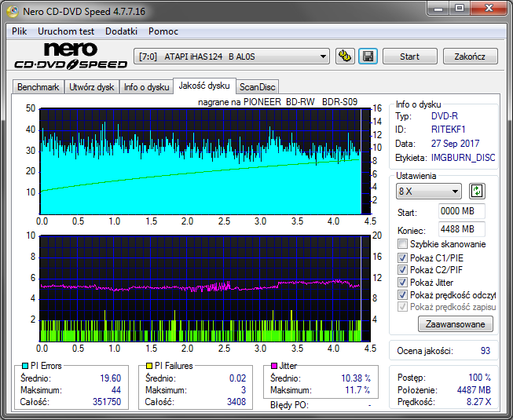Click Jitter average value 10.38 %
The width and height of the screenshot is (513, 420).
(356, 378)
